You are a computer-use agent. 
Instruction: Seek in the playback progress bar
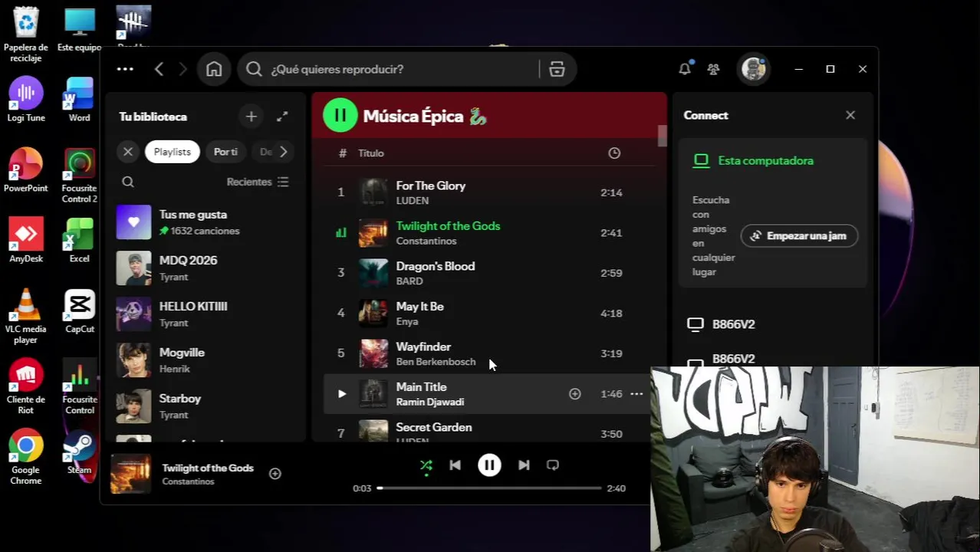pos(489,488)
